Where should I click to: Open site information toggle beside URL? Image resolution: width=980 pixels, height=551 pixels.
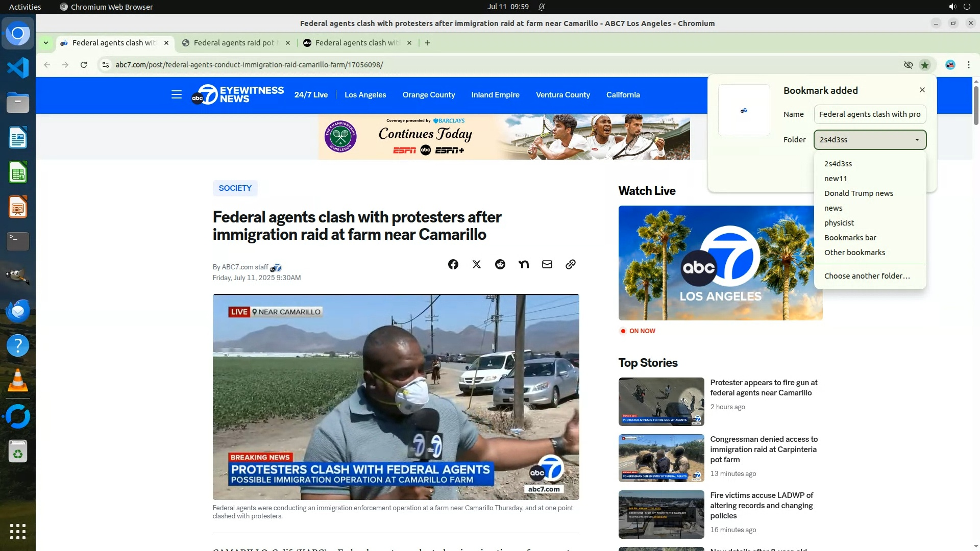(105, 65)
